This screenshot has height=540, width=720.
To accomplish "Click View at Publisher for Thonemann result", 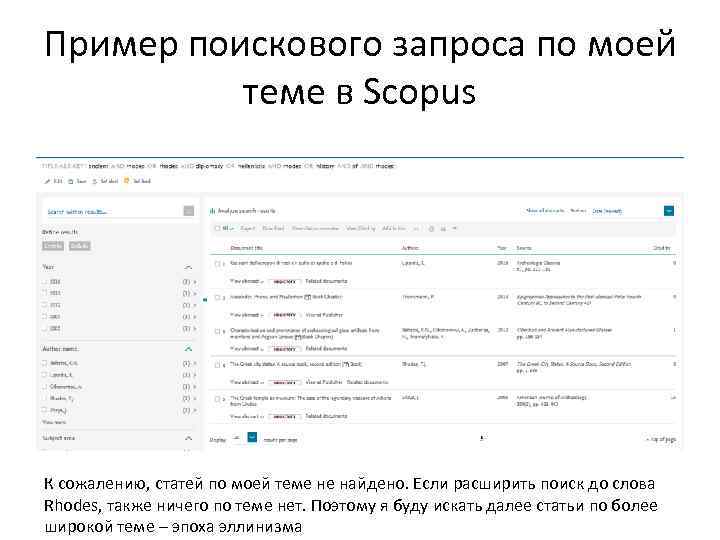I will pos(324,315).
